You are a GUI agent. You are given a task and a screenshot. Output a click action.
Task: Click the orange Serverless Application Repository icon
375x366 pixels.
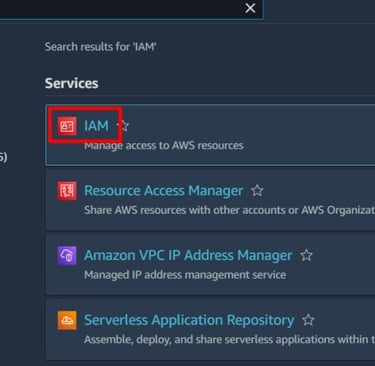click(67, 320)
